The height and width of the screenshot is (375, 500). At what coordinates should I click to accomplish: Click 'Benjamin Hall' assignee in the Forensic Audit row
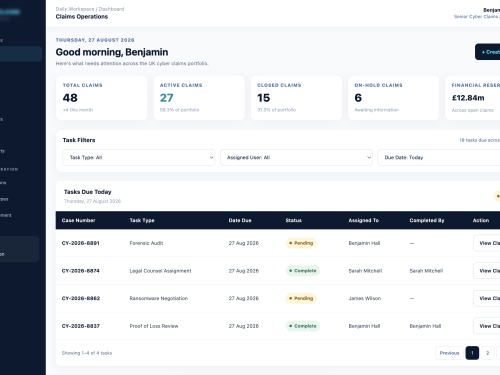(364, 243)
